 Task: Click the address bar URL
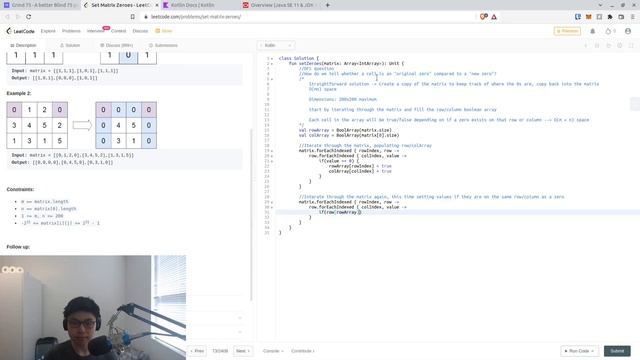coord(196,17)
